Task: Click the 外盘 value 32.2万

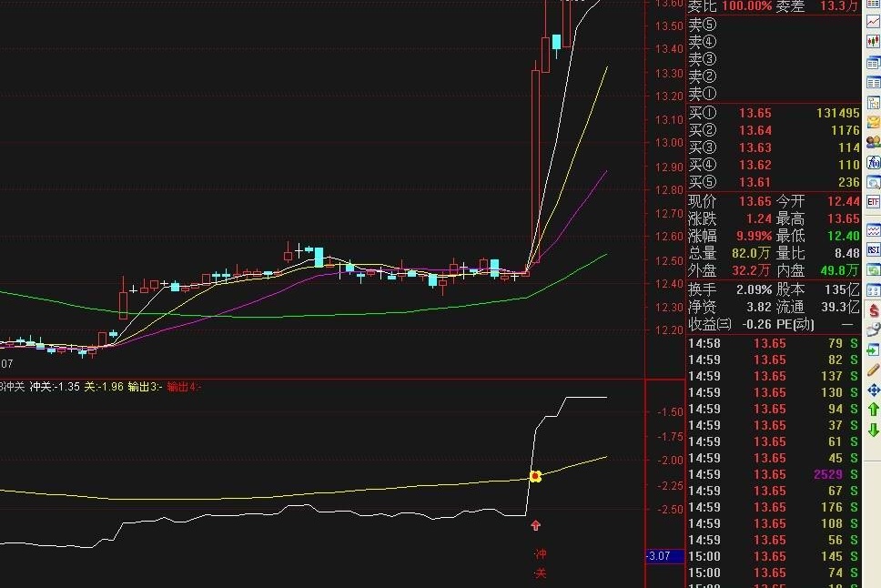Action: 751,271
